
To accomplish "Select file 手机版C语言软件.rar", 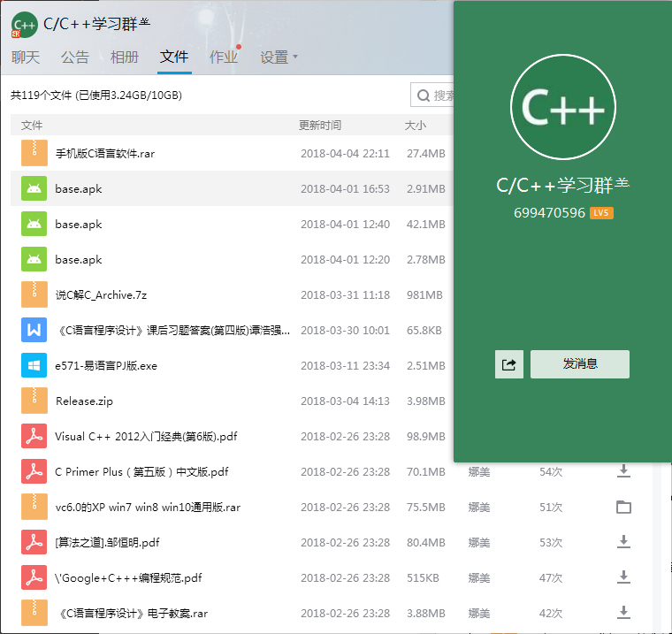I will (105, 154).
